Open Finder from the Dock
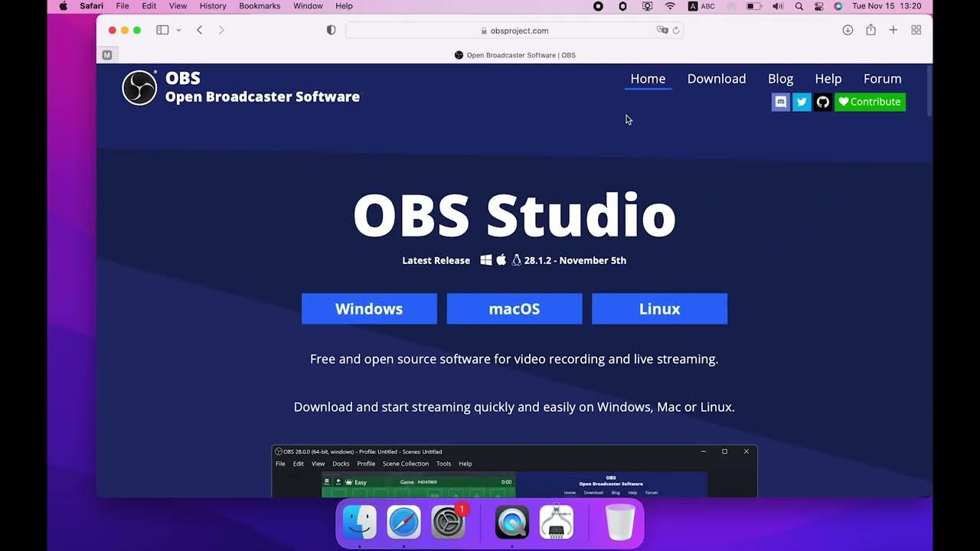 [360, 523]
